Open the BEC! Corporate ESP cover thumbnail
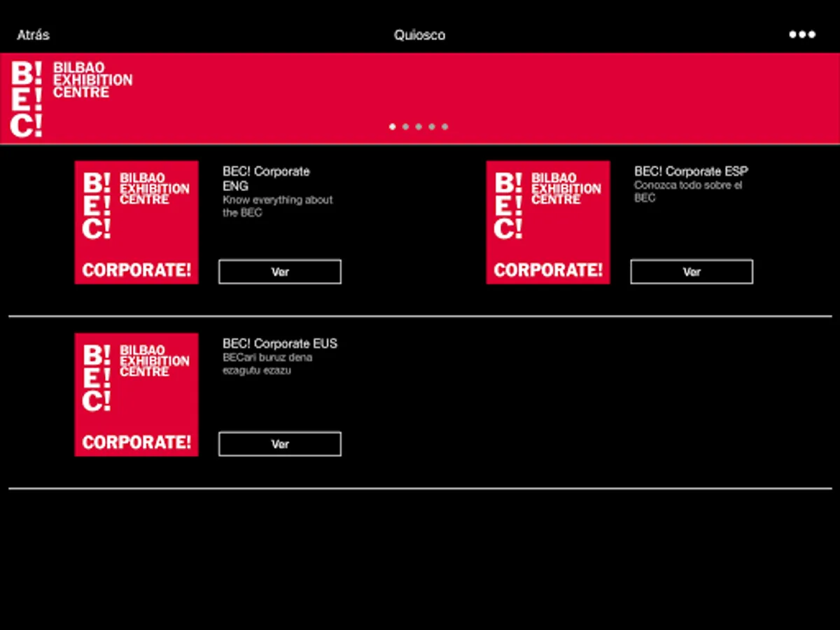The height and width of the screenshot is (630, 840). 548,223
